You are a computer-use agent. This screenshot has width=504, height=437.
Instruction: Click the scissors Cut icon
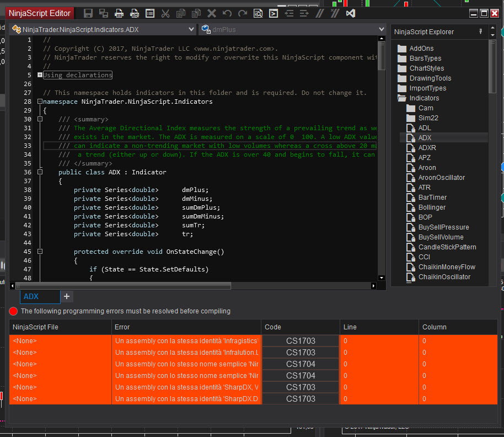pos(165,13)
